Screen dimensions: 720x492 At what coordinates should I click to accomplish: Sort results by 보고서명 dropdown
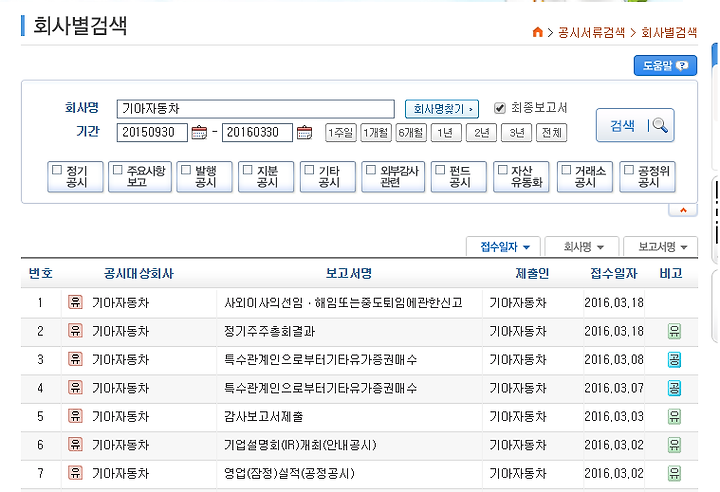[x=661, y=247]
